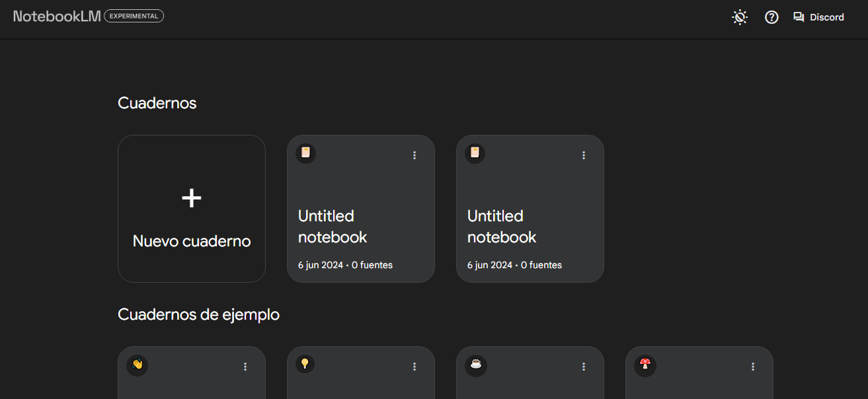Click the NotebookLM logo
Viewport: 868px width, 399px height.
(57, 16)
